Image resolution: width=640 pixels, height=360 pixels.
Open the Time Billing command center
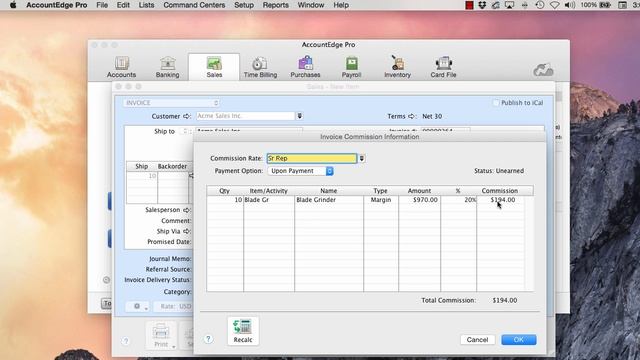click(260, 67)
